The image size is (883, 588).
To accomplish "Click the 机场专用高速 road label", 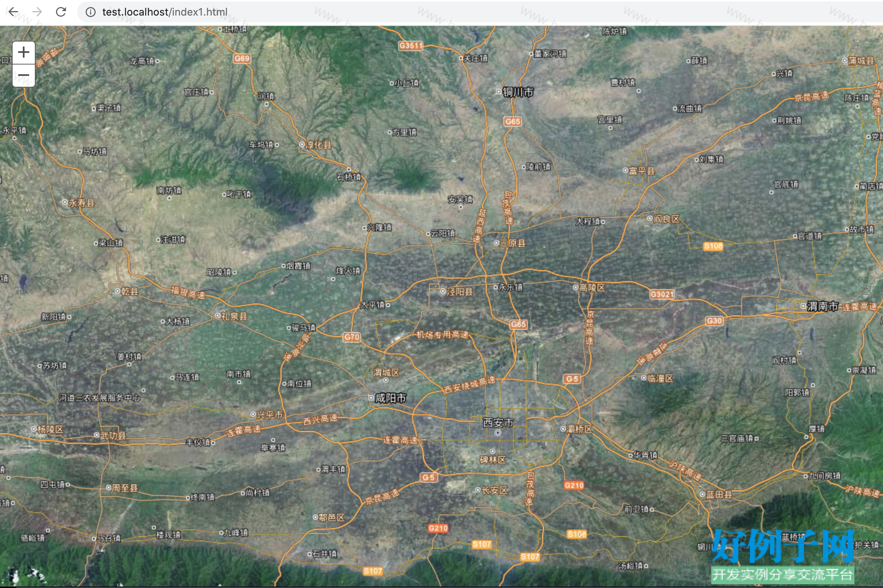I will pyautogui.click(x=443, y=334).
